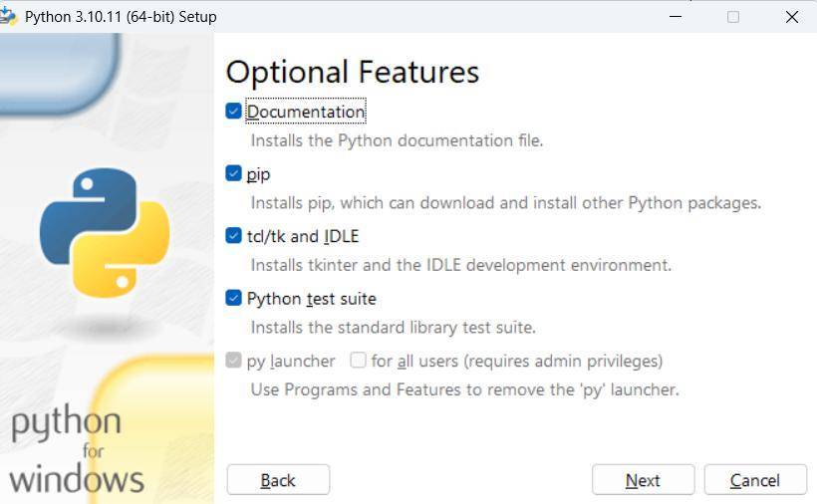Click the Back button

click(x=278, y=479)
